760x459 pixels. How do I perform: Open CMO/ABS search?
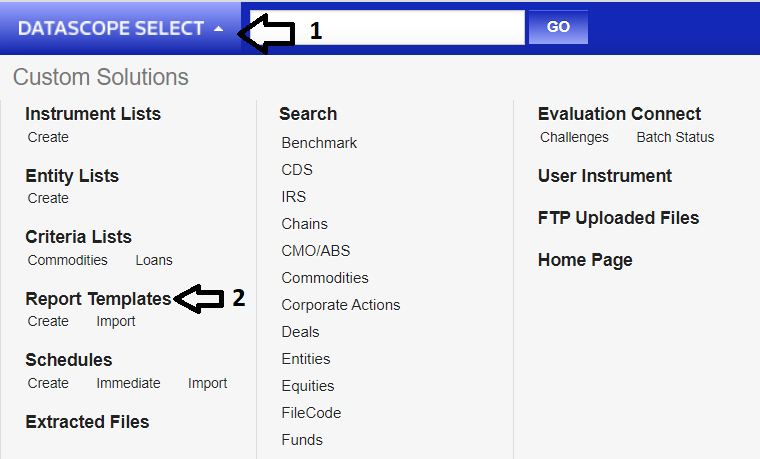pyautogui.click(x=316, y=251)
